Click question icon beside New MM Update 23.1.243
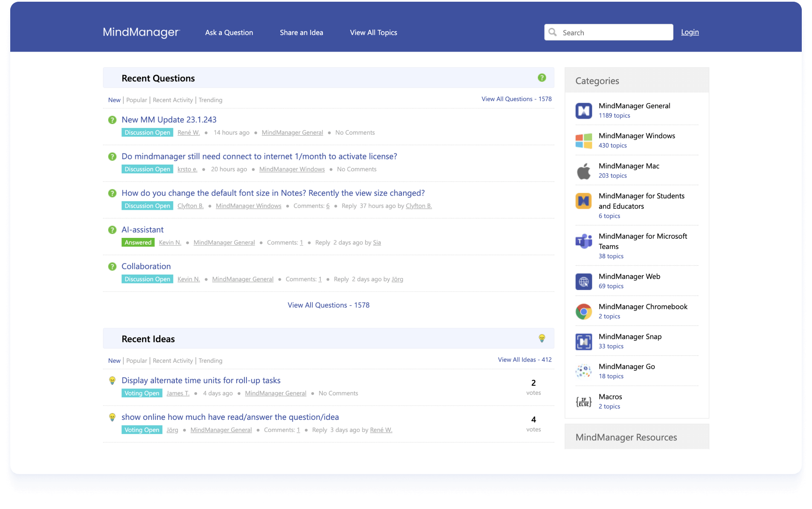This screenshot has height=509, width=812. pos(112,120)
